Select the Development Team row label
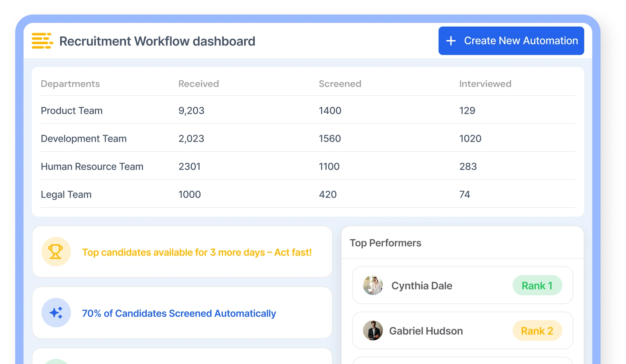This screenshot has height=364, width=626. tap(84, 139)
